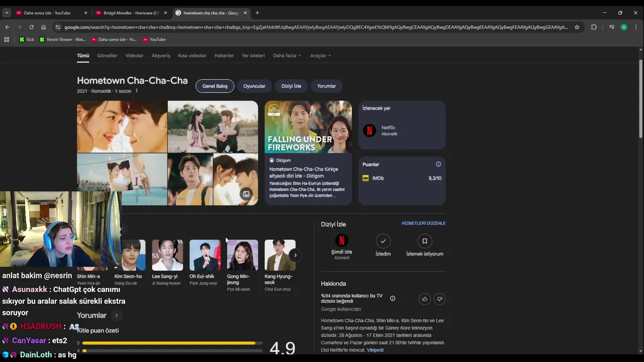Open the info icon beside %94 beğendi
644x362 pixels.
(392, 299)
